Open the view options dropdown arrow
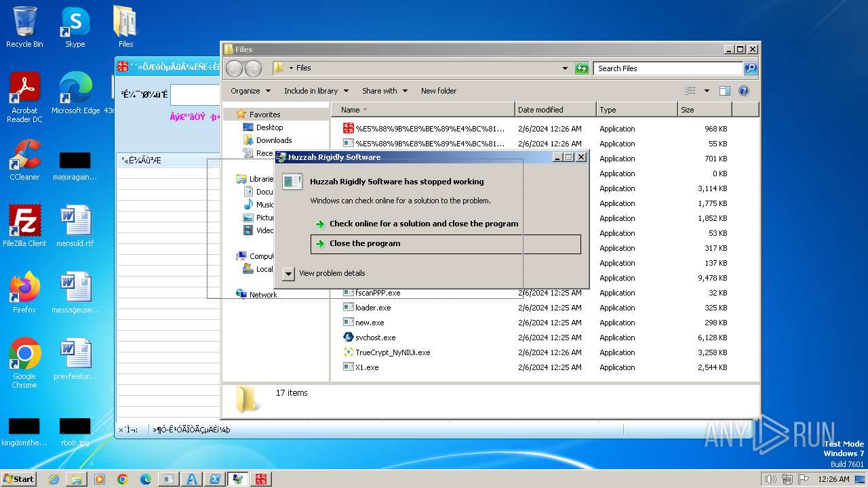Viewport: 868px width, 488px height. pyautogui.click(x=706, y=91)
